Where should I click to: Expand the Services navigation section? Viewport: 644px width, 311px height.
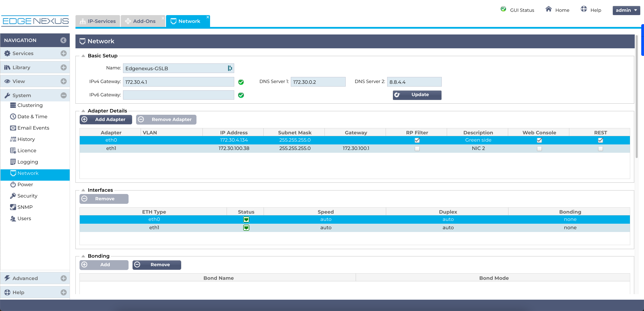[x=63, y=53]
